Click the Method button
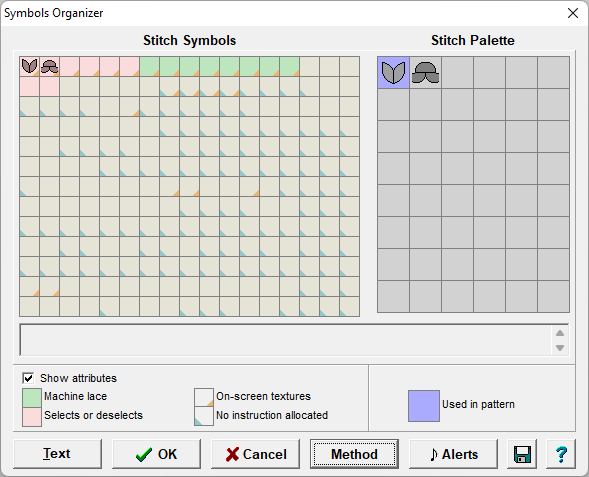Viewport: 589px width, 477px height. point(354,454)
